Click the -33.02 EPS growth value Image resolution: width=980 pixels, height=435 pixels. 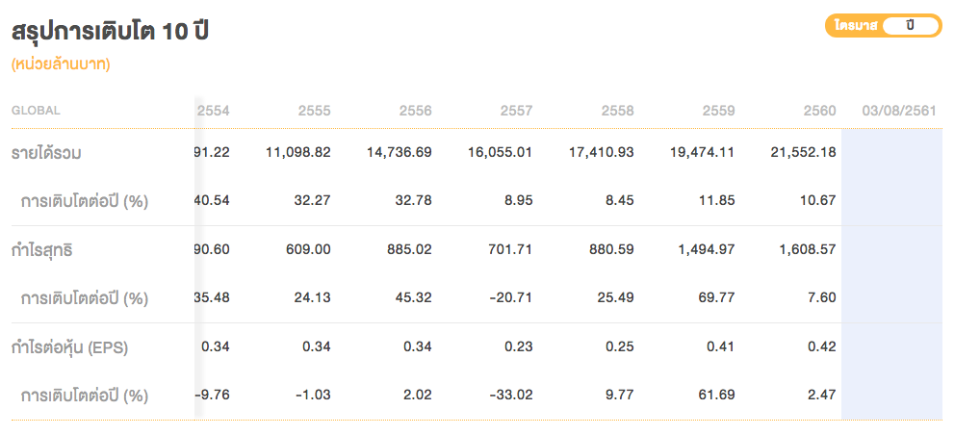click(511, 395)
